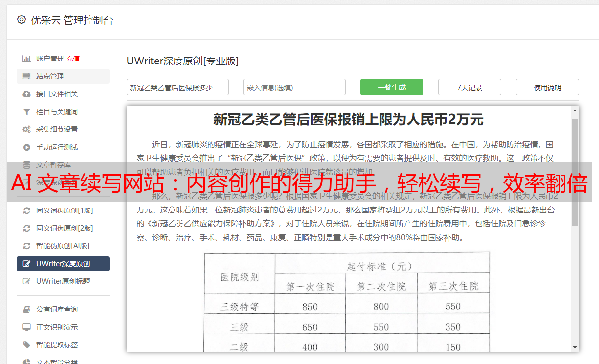Select UWriter原创标题 in the sidebar
This screenshot has height=364, width=599.
(x=63, y=281)
